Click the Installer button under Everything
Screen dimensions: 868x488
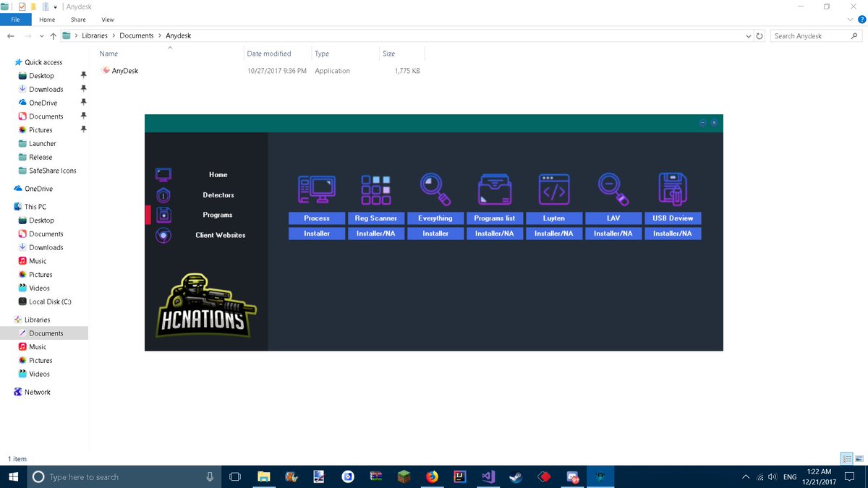[435, 234]
